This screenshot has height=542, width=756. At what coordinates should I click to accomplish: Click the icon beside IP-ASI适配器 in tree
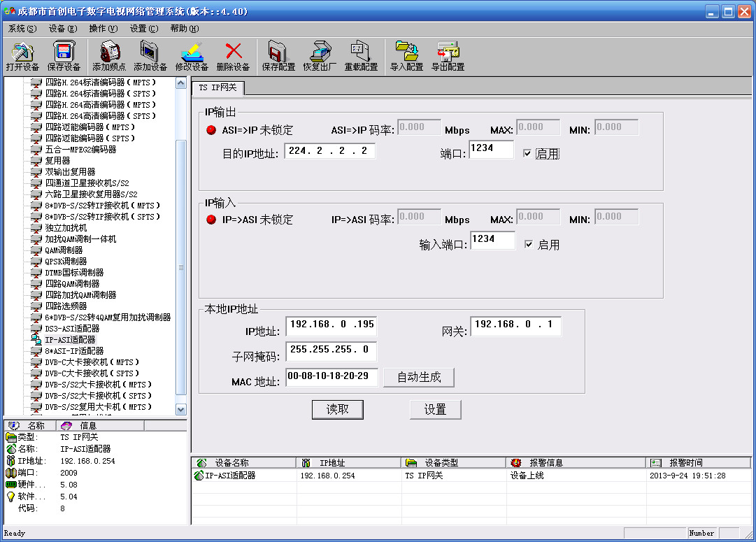[x=36, y=339]
